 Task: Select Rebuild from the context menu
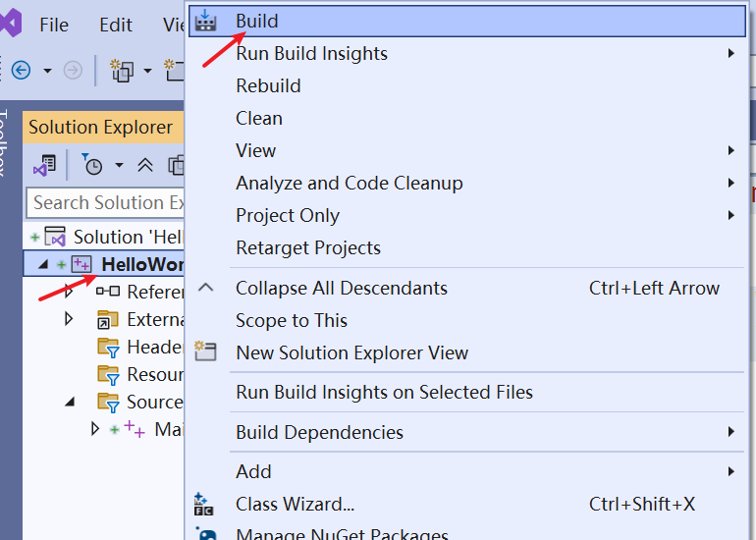[268, 85]
